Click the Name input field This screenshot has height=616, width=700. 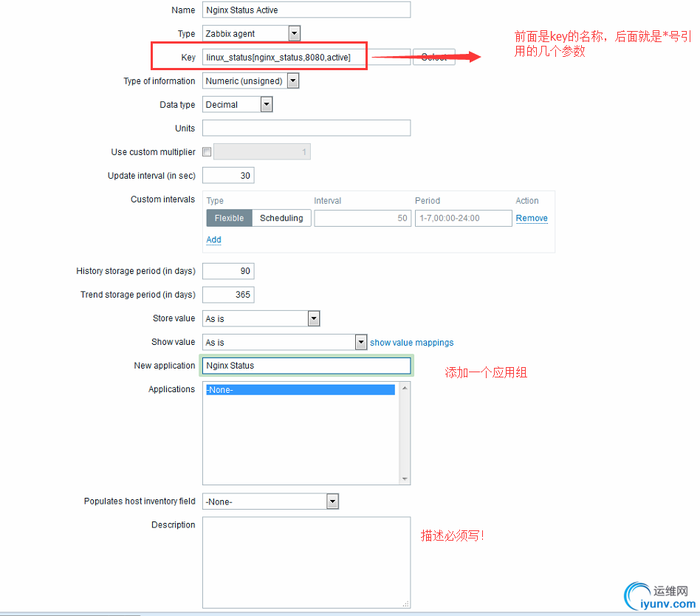[x=306, y=10]
